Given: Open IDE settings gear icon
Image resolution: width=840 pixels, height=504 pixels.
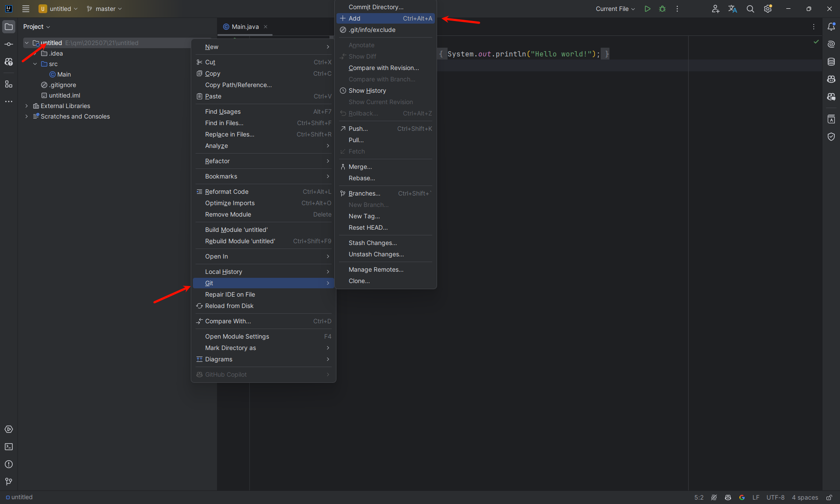Looking at the screenshot, I should tap(768, 9).
